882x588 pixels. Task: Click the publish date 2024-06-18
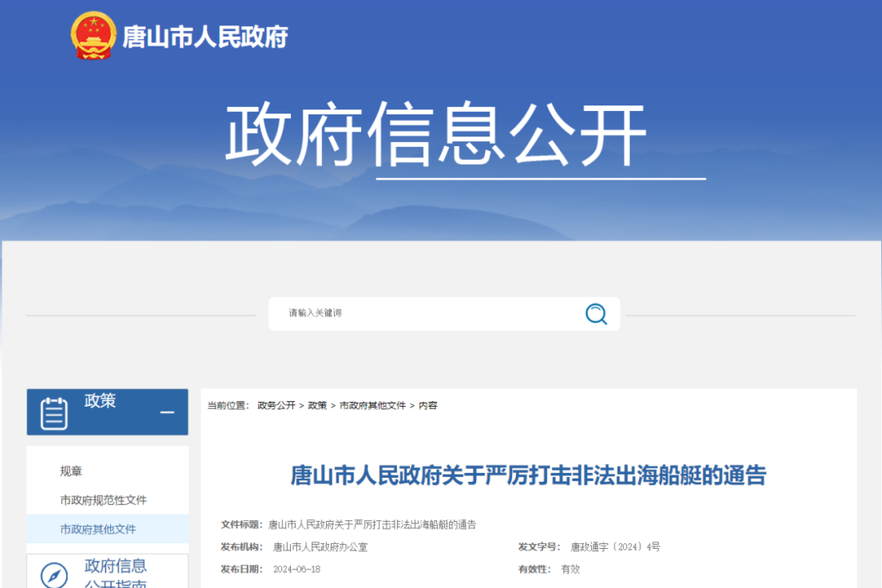[296, 569]
